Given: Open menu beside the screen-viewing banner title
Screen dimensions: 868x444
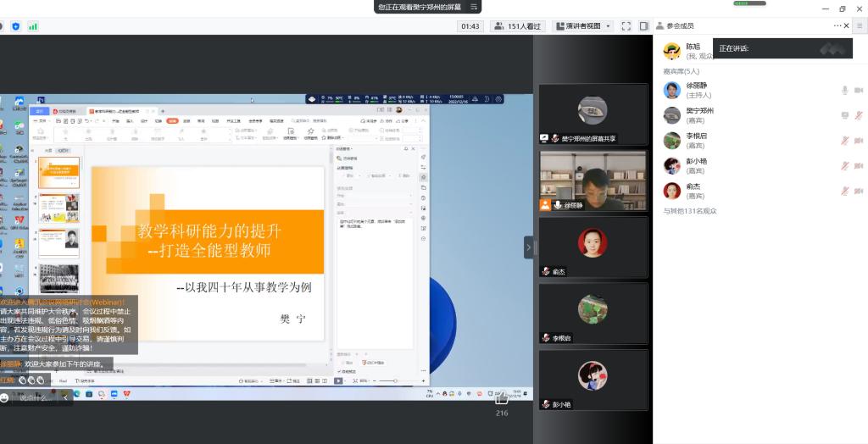Looking at the screenshot, I should 475,7.
